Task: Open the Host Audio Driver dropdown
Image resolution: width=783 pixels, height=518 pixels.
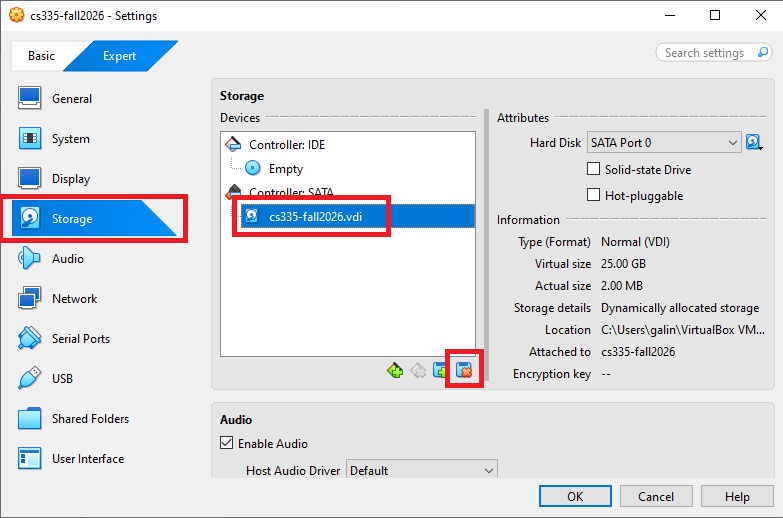Action: [421, 470]
